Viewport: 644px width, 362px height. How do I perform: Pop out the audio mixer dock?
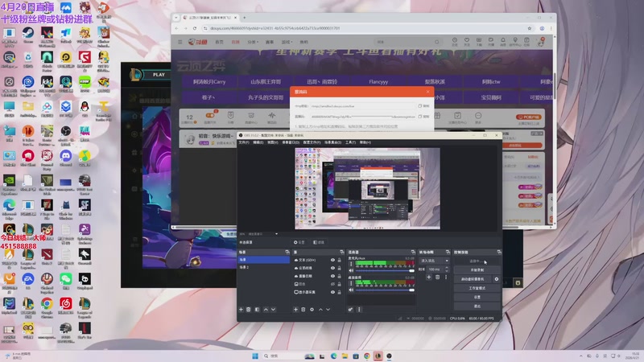pyautogui.click(x=413, y=252)
